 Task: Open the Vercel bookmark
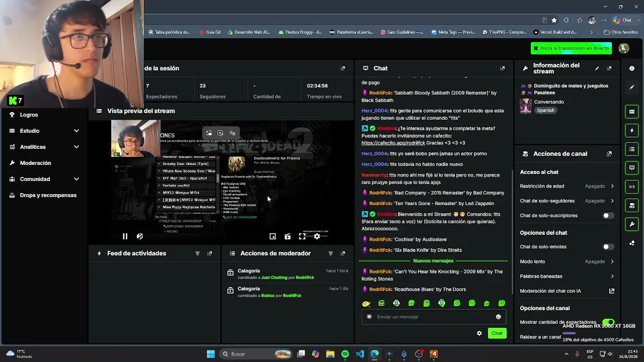[555, 32]
